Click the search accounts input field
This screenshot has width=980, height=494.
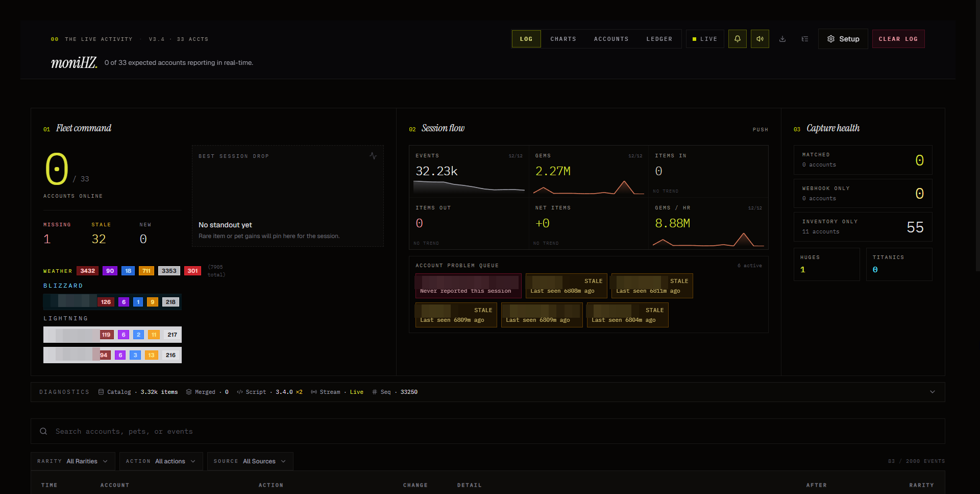point(488,431)
